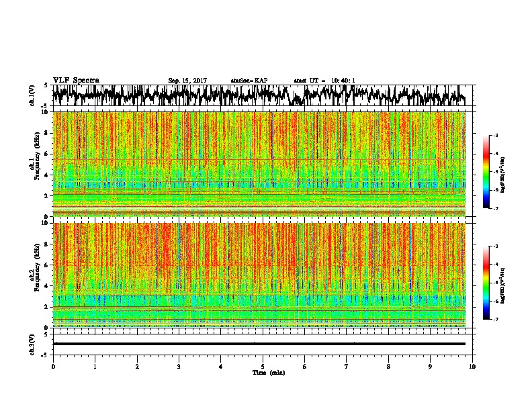Click time axis tick label "3"

point(179,367)
